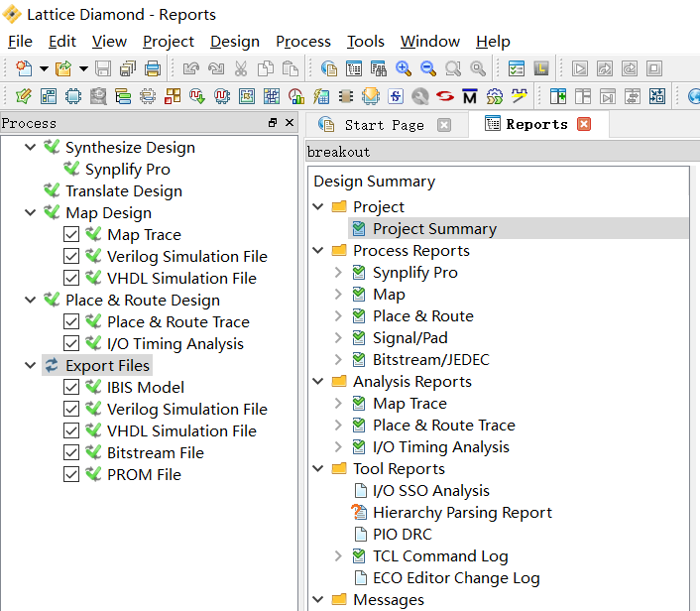Image resolution: width=700 pixels, height=611 pixels.
Task: Close the Reports tab with red X
Action: tap(584, 124)
